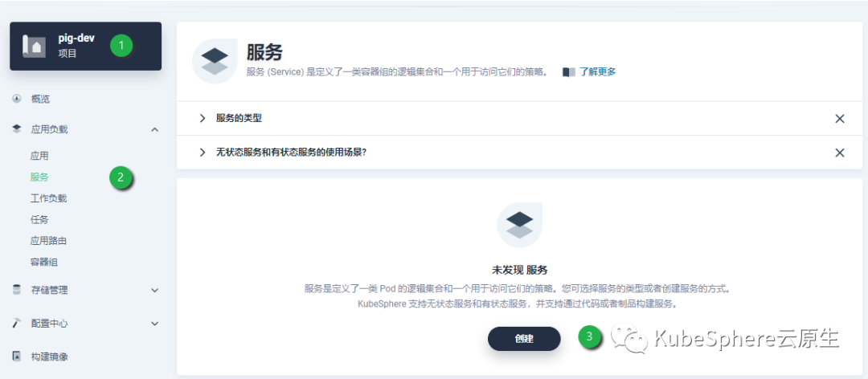Viewport: 868px width, 379px height.
Task: Open 容器组 in the sidebar
Action: pos(44,262)
